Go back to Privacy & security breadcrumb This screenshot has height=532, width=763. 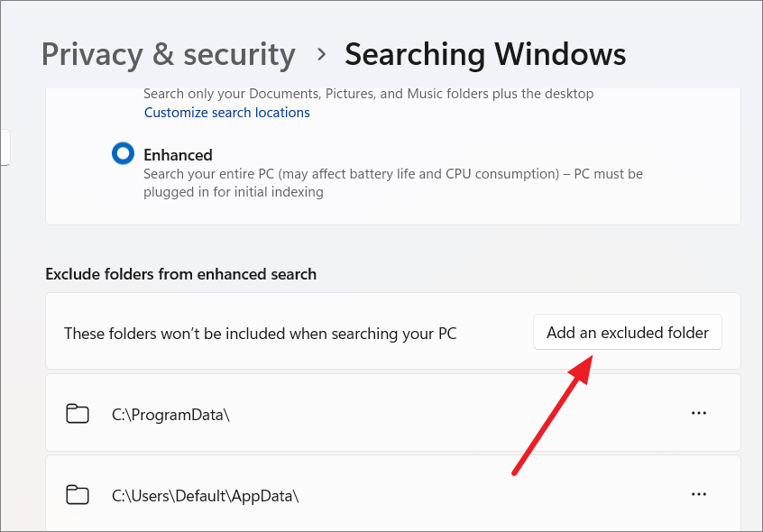click(x=169, y=54)
